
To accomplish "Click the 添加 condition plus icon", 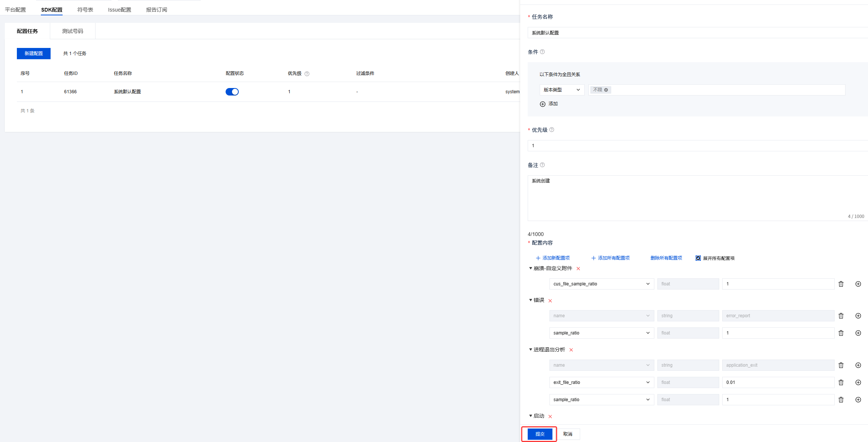I will pos(543,104).
